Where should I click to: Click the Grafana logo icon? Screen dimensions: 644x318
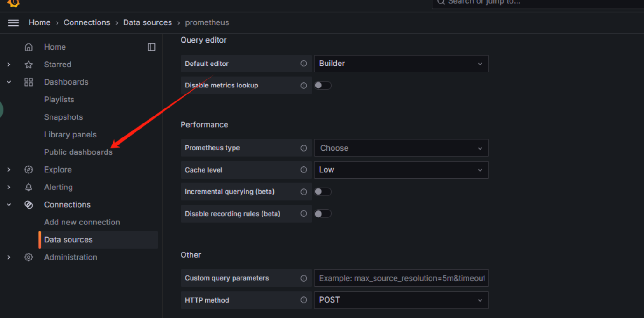point(14,3)
